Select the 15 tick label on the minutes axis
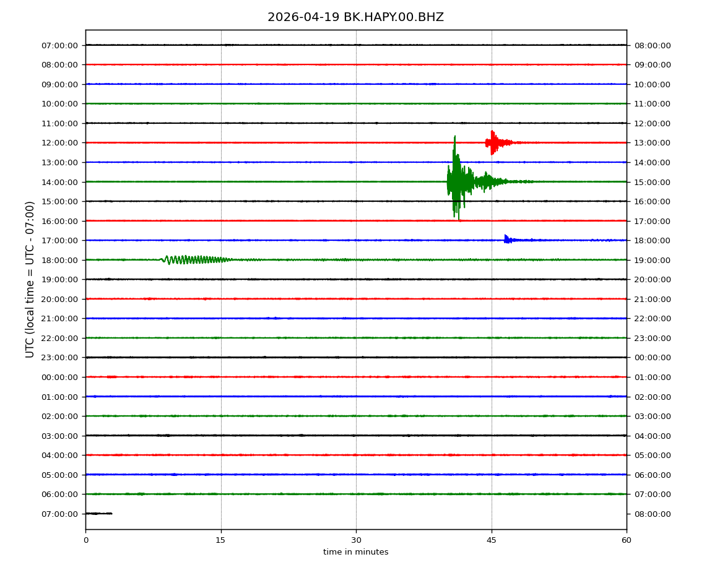712x588 pixels. point(220,540)
